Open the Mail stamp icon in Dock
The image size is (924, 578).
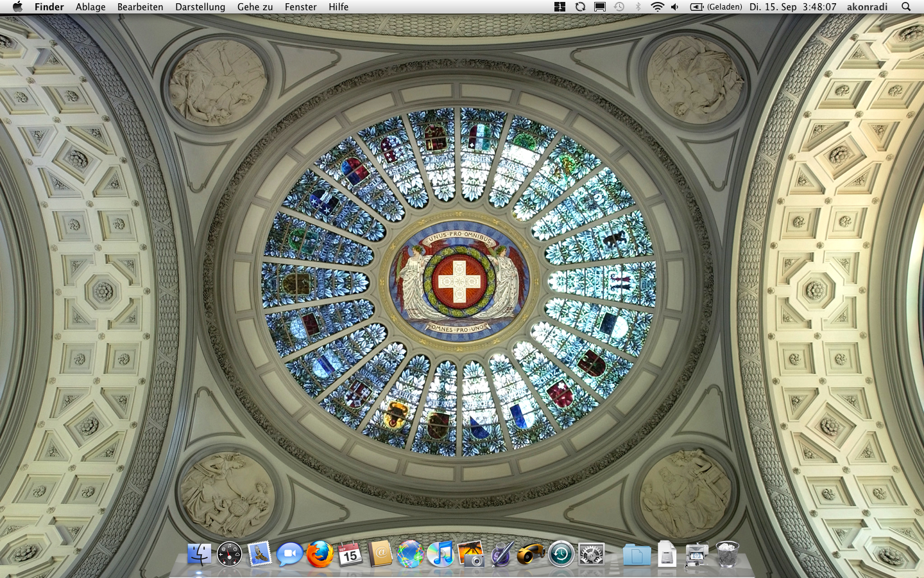[x=259, y=554]
